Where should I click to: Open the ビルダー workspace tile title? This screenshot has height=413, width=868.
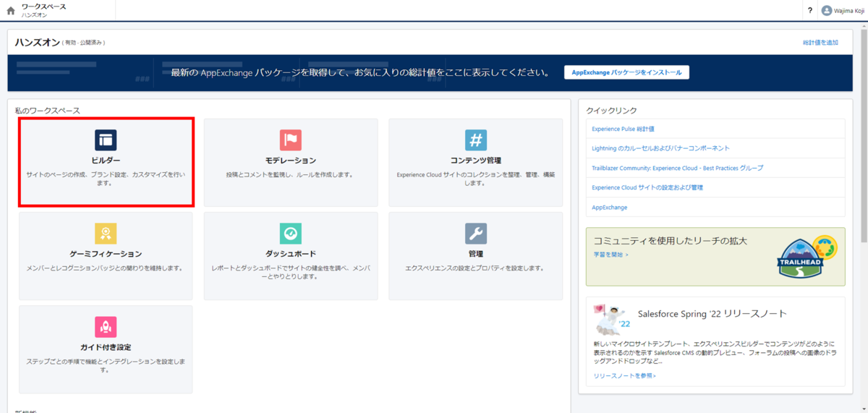tap(106, 161)
